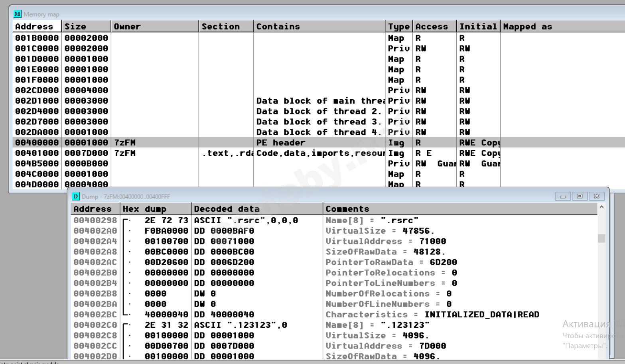This screenshot has width=625, height=364.
Task: Select the 'Code,data,imports,resour' memory row
Action: 319,153
